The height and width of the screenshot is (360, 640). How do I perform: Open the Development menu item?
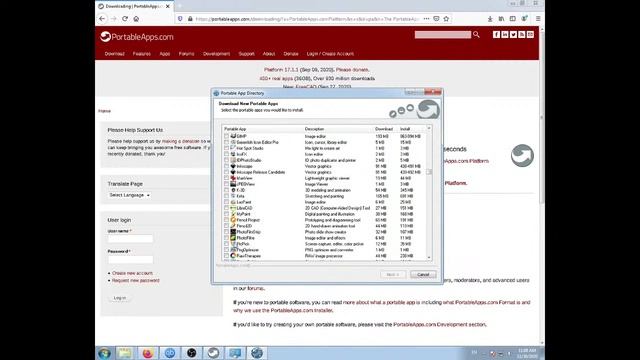[x=216, y=54]
